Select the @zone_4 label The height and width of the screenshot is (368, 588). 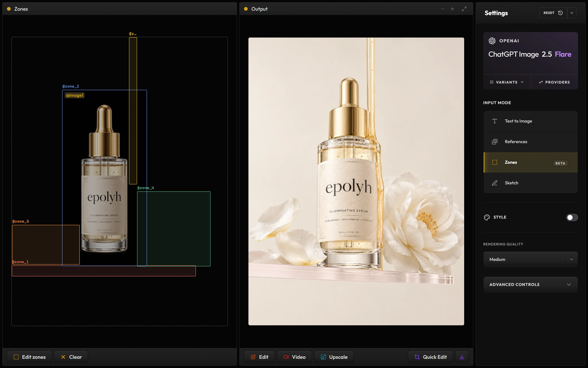point(146,188)
